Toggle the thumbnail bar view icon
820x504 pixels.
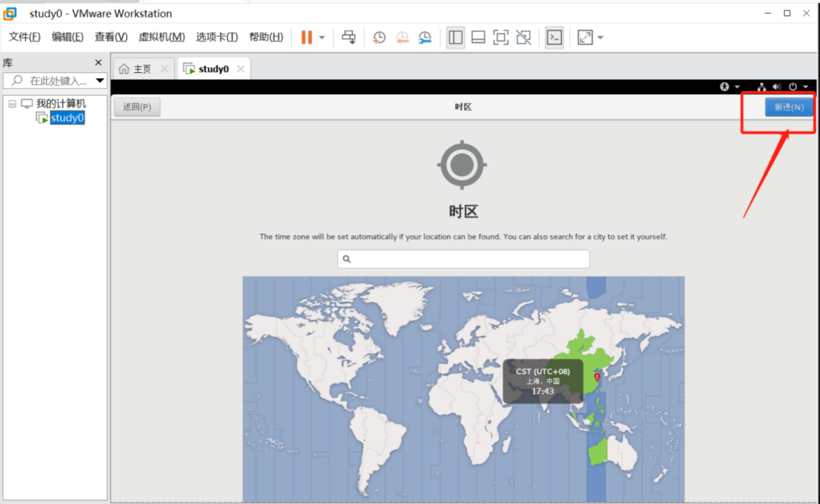click(x=478, y=37)
